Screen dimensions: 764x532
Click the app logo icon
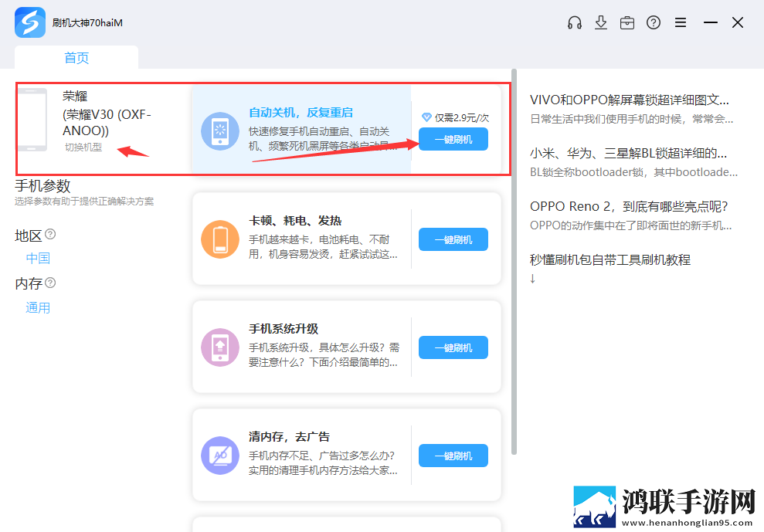tap(29, 22)
